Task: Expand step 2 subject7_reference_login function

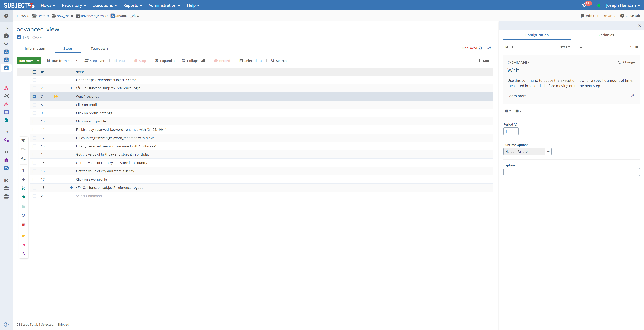Action: pos(71,88)
